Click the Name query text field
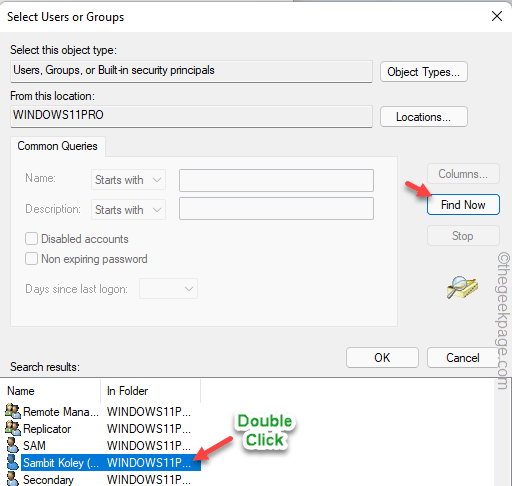512x486 pixels. 276,180
